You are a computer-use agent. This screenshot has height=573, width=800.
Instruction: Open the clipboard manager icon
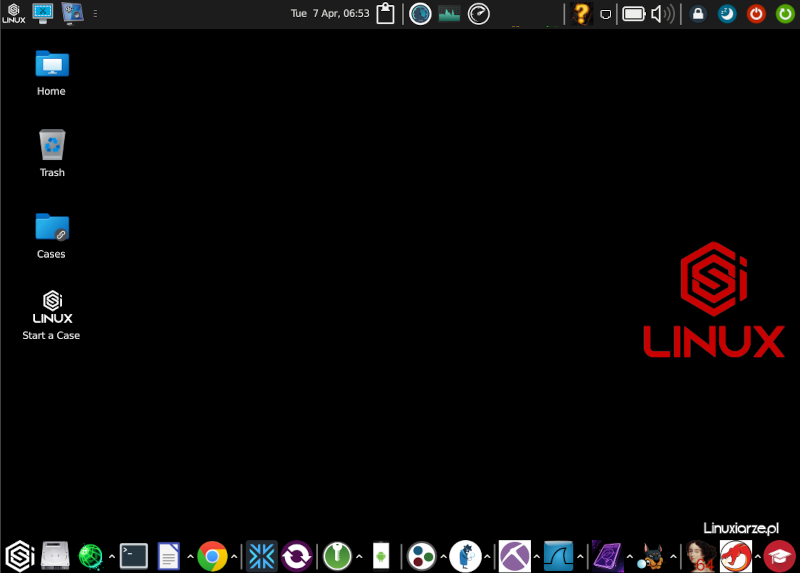tap(385, 14)
